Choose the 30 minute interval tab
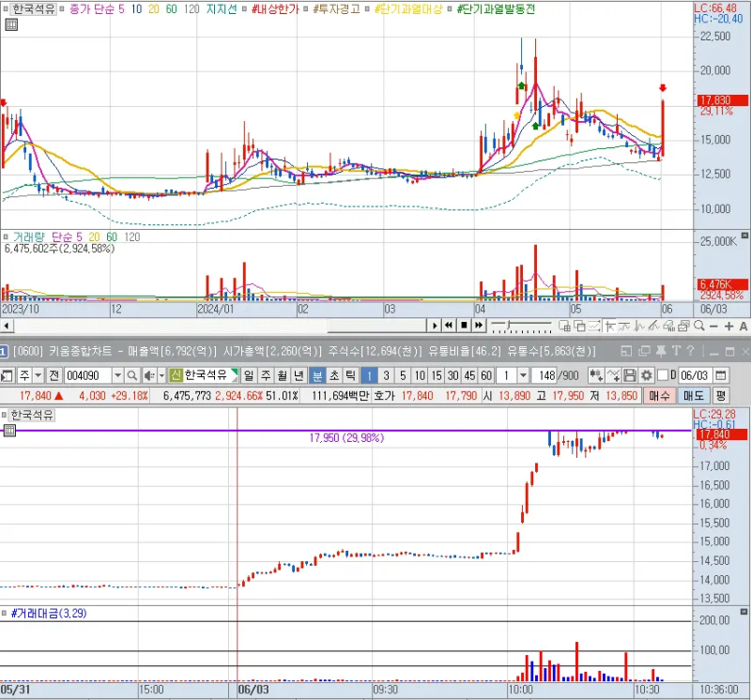Viewport: 751px width, 700px height. (x=453, y=375)
